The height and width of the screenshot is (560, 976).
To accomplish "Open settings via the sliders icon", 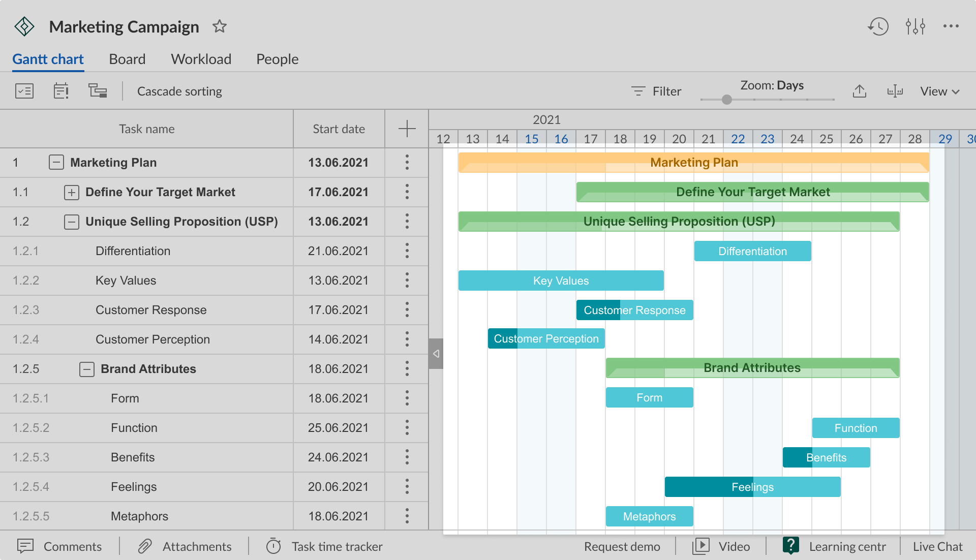I will 914,26.
